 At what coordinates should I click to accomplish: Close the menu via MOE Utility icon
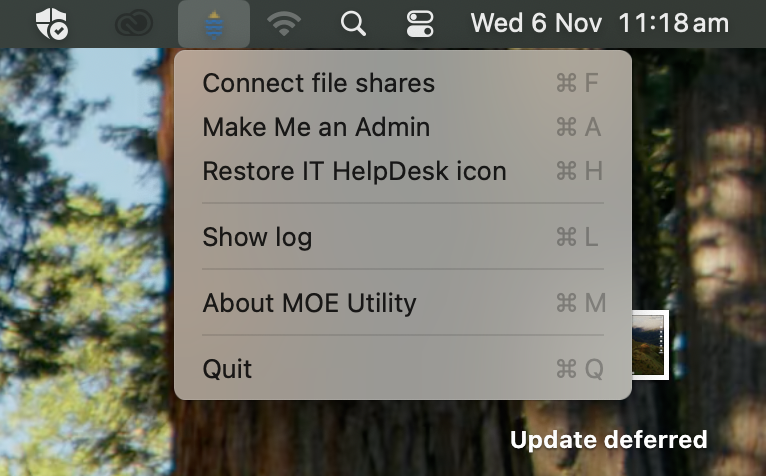[214, 23]
